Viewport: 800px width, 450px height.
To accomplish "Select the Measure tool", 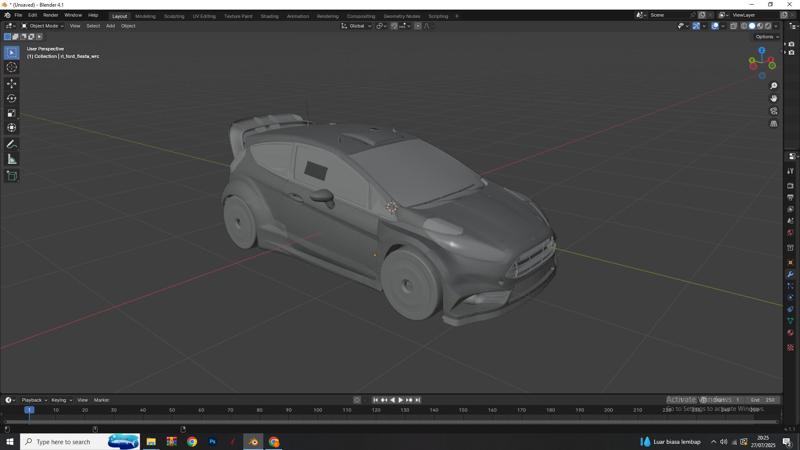I will click(12, 160).
